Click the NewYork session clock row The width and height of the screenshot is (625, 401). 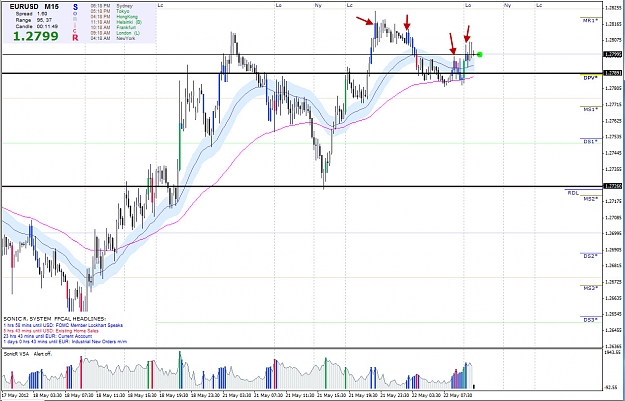coord(113,38)
